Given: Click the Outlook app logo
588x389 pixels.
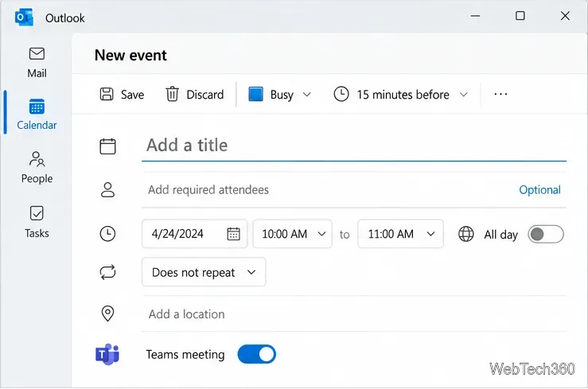Looking at the screenshot, I should tap(24, 18).
